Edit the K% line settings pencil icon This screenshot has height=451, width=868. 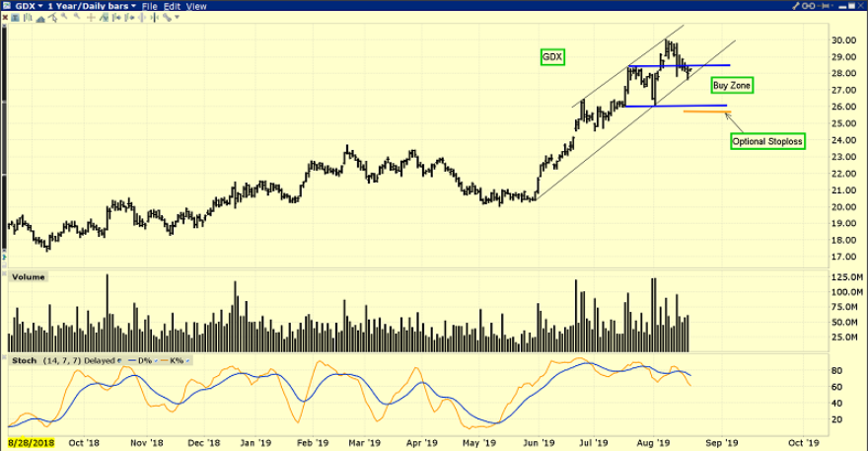point(187,360)
